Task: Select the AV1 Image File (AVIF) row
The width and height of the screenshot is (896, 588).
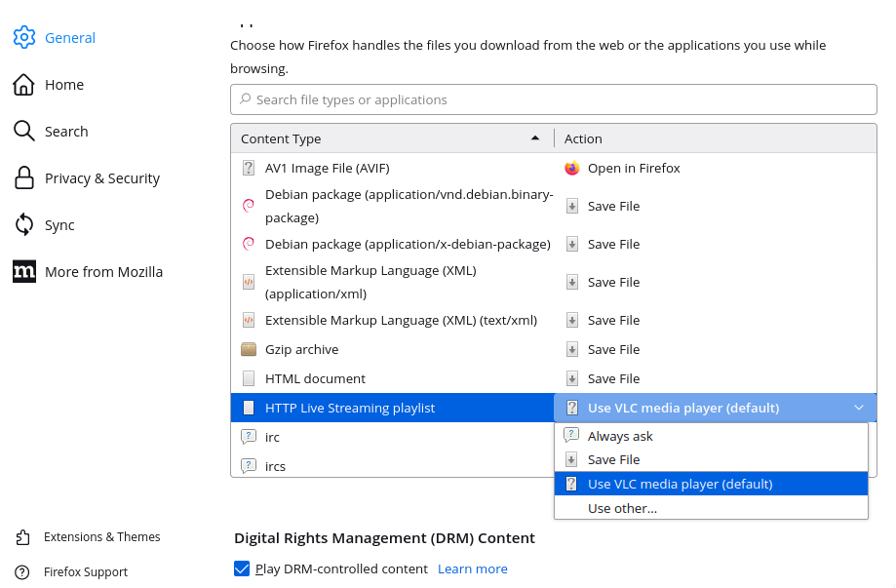Action: tap(390, 168)
